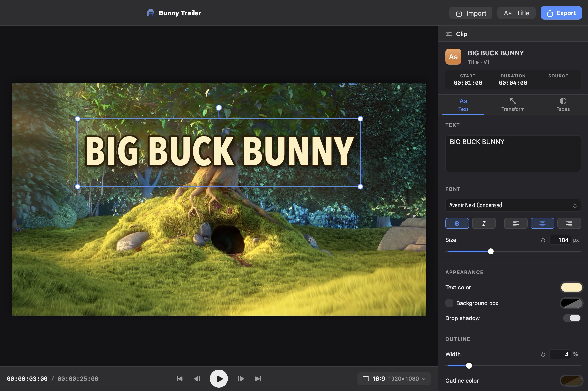Step forward one frame

pyautogui.click(x=241, y=379)
